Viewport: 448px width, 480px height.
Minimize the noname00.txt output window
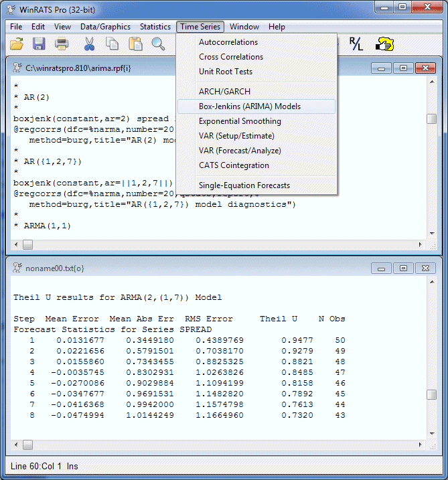tap(382, 268)
